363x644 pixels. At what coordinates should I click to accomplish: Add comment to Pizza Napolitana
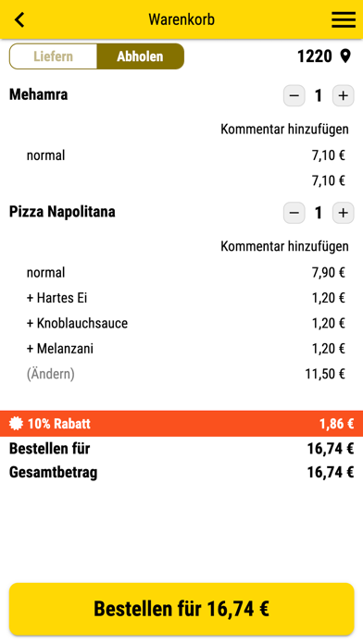284,246
